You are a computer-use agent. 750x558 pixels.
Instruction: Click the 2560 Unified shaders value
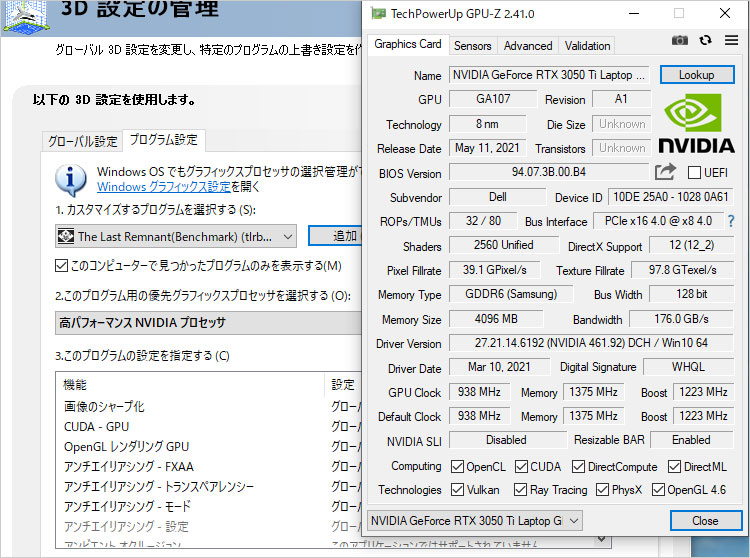click(504, 245)
